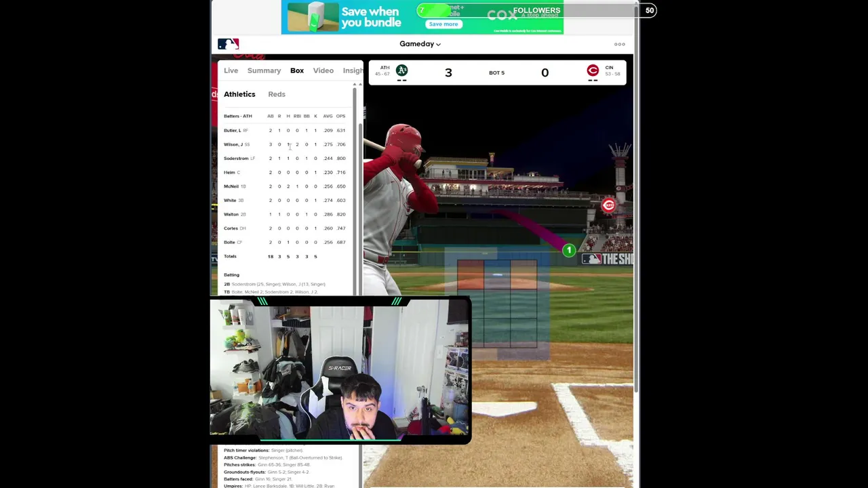Click the AVG column header
Viewport: 868px width, 488px height.
tap(328, 116)
